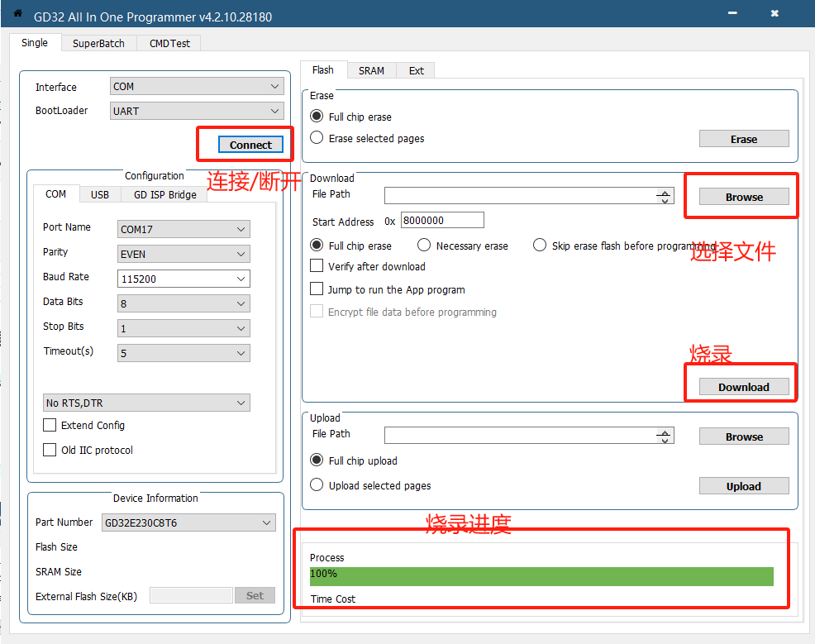The height and width of the screenshot is (644, 815).
Task: Click the Download button
Action: click(744, 387)
